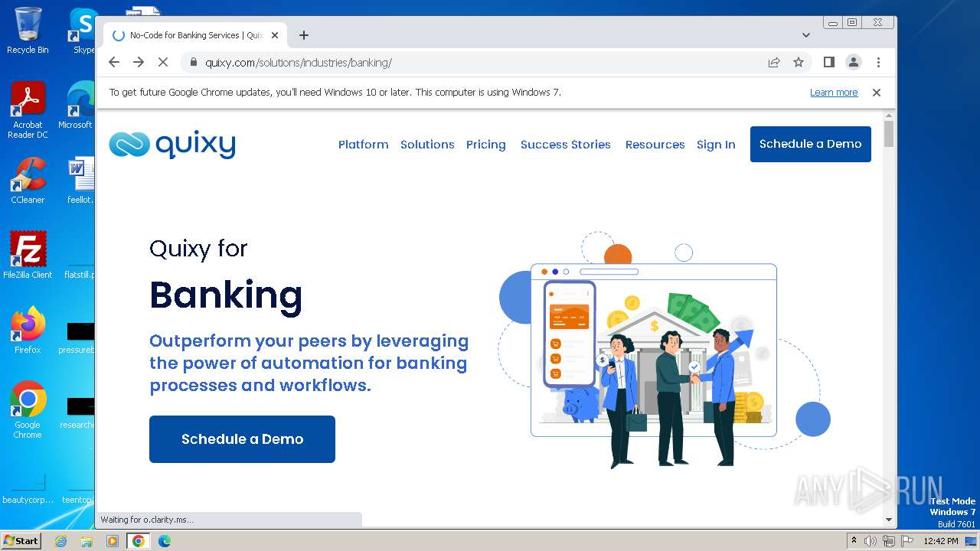This screenshot has height=551, width=980.
Task: Click the lock icon in address bar
Action: pos(194,63)
